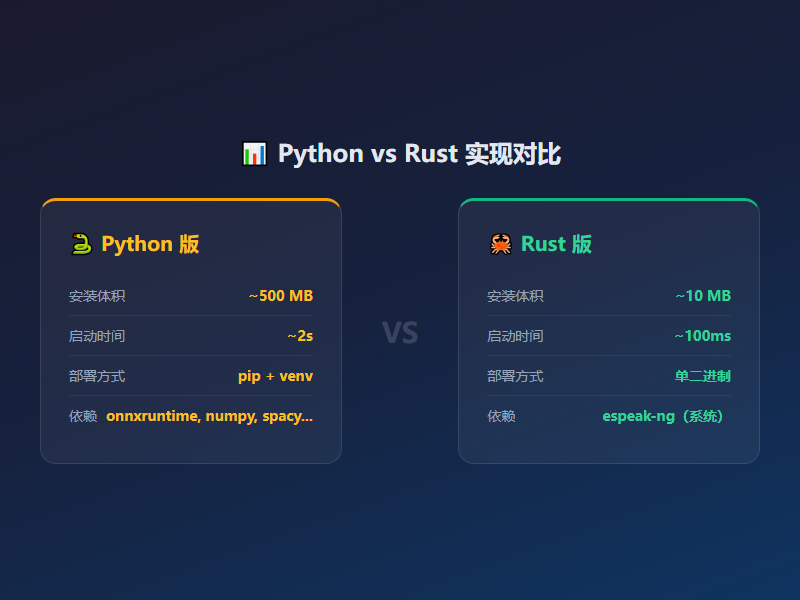This screenshot has width=800, height=600.
Task: Click the ~500 MB value
Action: pyautogui.click(x=281, y=296)
